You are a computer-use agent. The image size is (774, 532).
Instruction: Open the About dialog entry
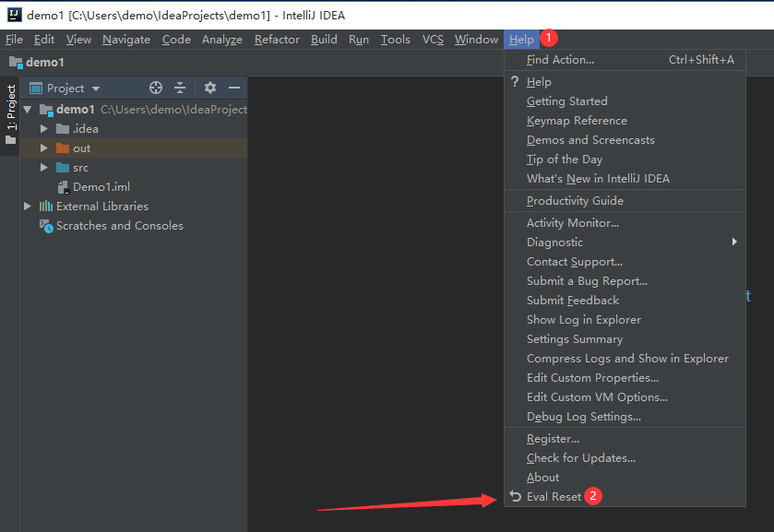pos(625,478)
